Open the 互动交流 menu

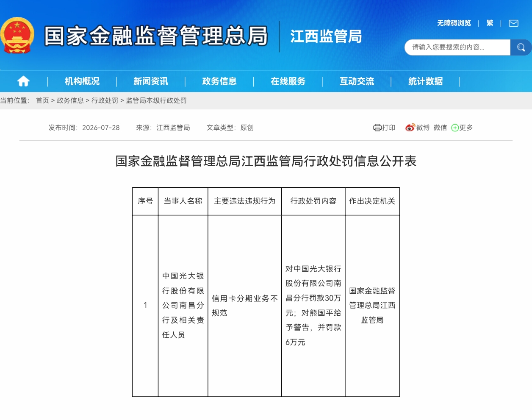(x=357, y=81)
